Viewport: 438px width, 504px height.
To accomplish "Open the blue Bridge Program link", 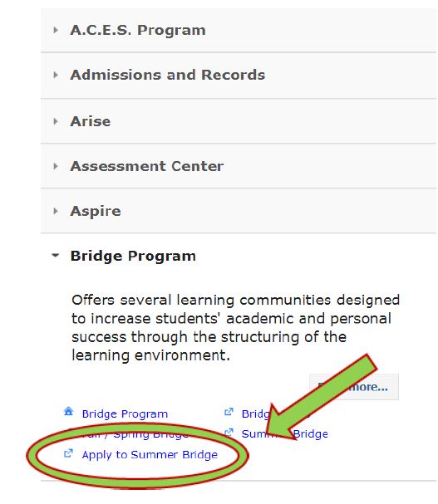I will tap(125, 413).
